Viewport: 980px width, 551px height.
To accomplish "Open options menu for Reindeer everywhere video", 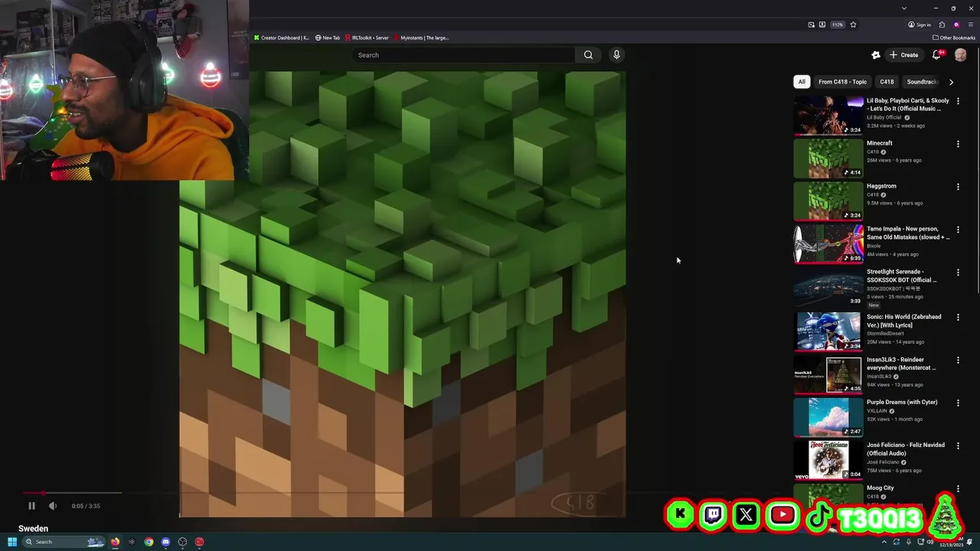I will coord(958,360).
